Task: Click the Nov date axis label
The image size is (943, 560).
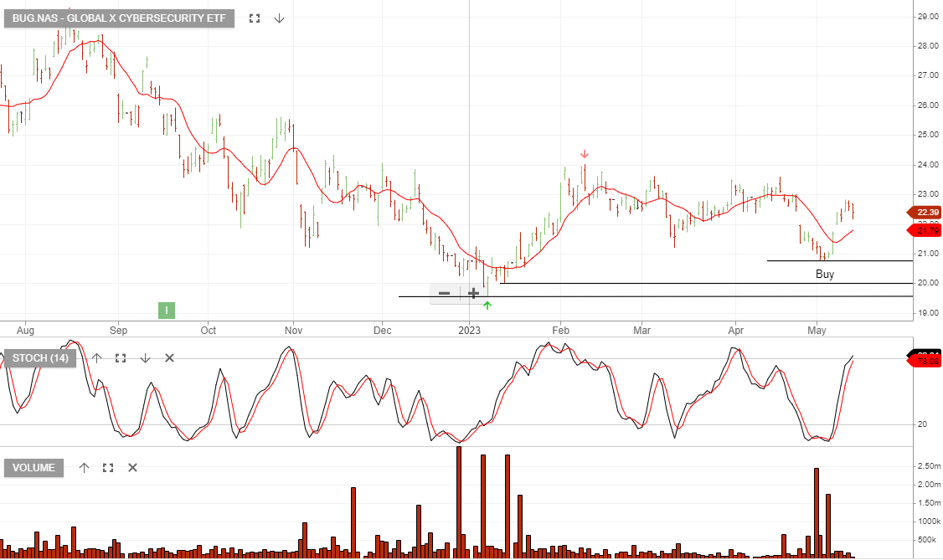Action: click(x=293, y=331)
